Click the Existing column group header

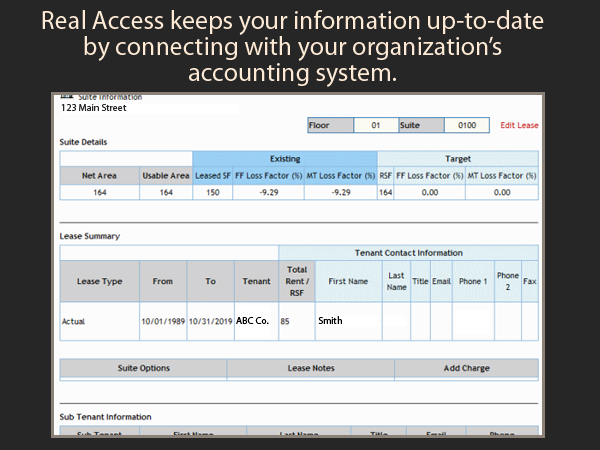pos(285,158)
